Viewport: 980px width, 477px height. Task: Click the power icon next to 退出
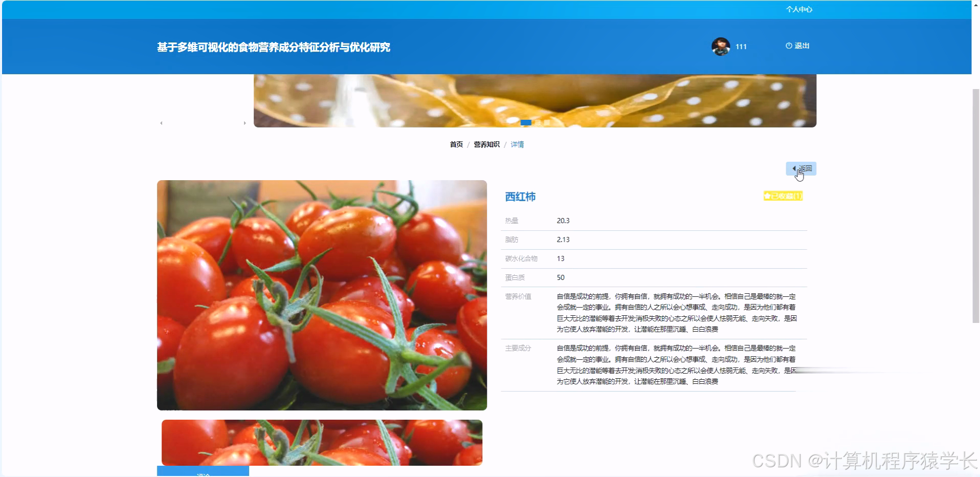coord(788,46)
